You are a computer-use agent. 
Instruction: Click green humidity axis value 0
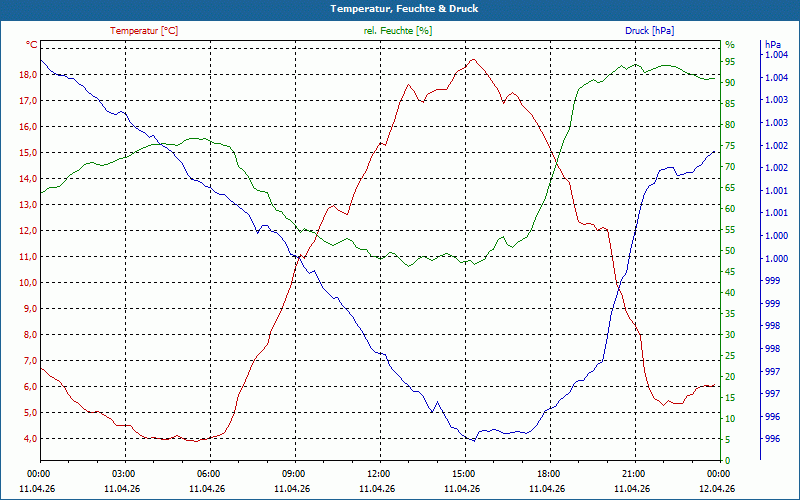[x=728, y=461]
